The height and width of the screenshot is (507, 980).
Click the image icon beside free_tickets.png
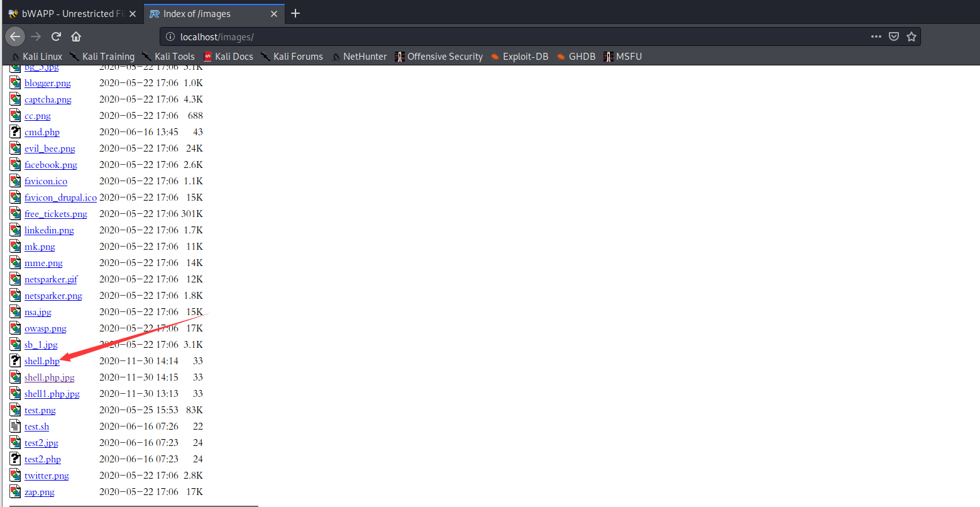coord(15,213)
